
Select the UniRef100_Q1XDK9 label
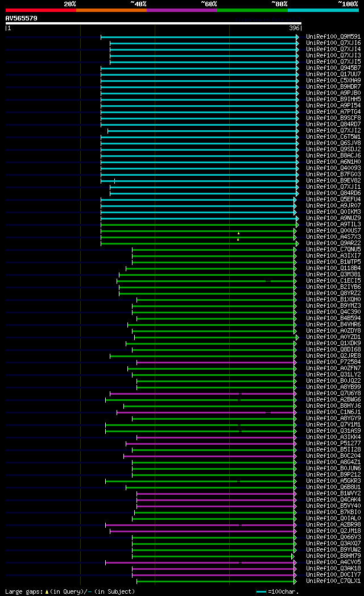[x=333, y=343]
